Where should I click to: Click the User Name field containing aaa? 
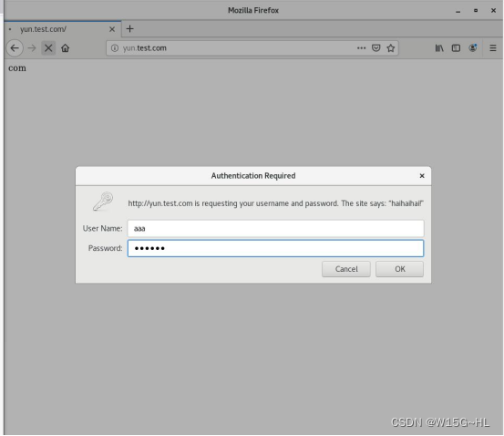click(275, 228)
